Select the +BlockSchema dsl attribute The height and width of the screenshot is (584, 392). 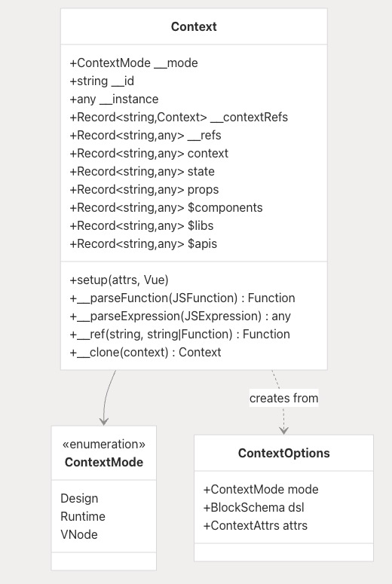[x=254, y=507]
